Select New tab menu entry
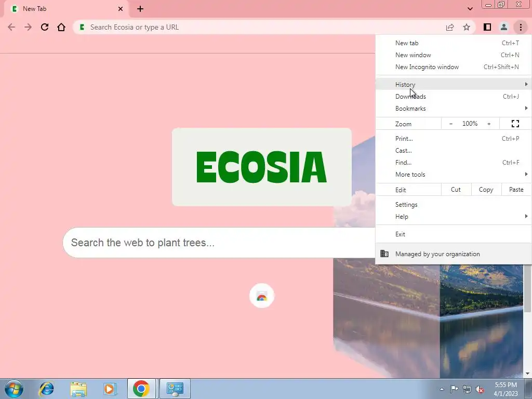The width and height of the screenshot is (532, 399). pyautogui.click(x=453, y=43)
